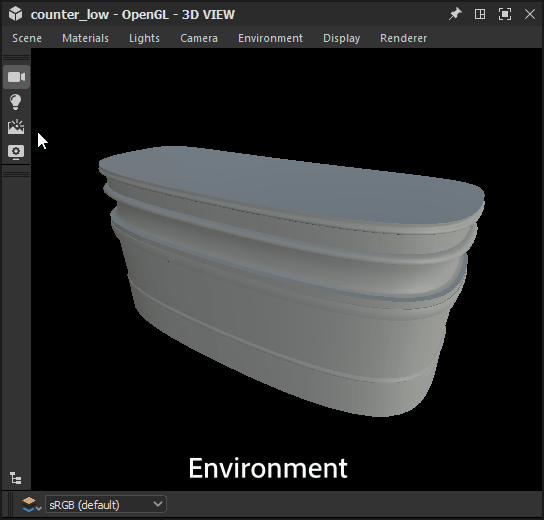Viewport: 544px width, 520px height.
Task: Click the camera icon in the sidebar
Action: pos(16,77)
